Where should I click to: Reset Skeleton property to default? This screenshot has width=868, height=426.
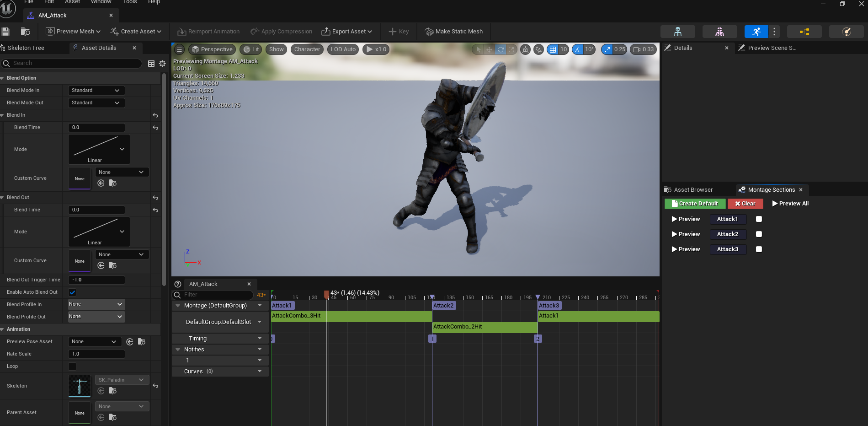(155, 386)
